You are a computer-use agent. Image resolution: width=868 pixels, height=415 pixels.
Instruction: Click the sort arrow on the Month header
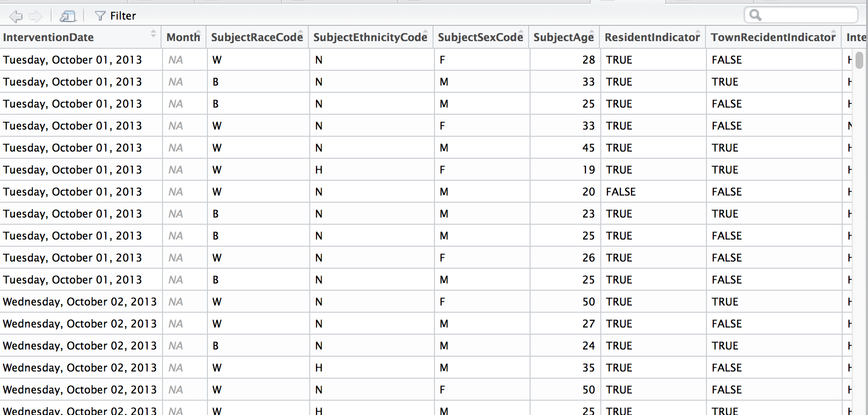(198, 33)
